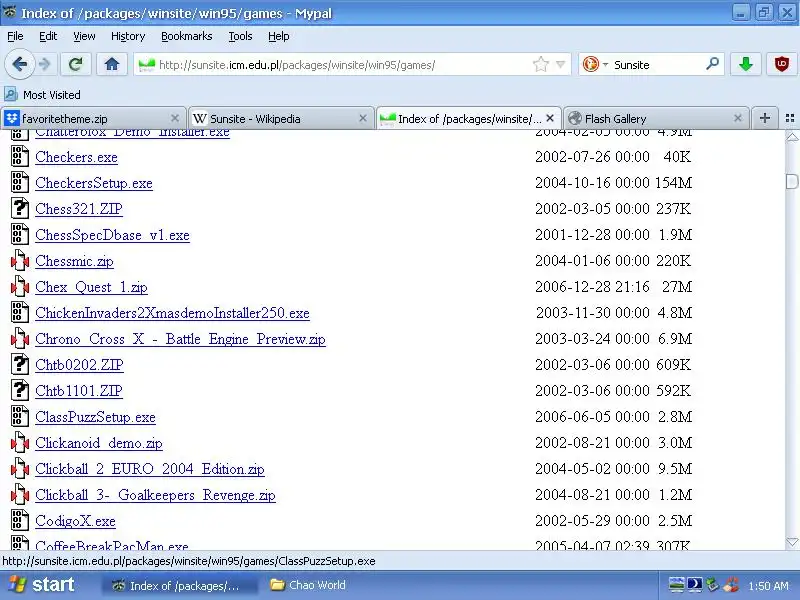Click unknown file icon beside Chess321.ZIP

pos(20,209)
